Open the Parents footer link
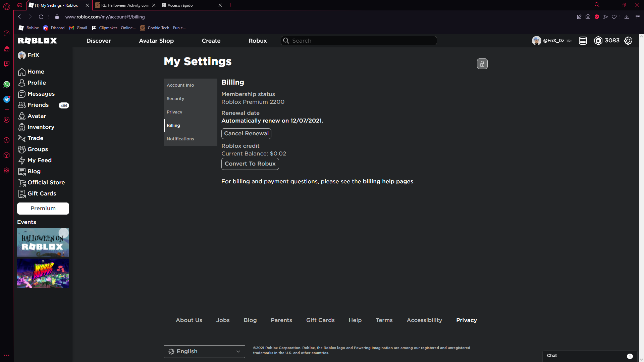Screen dimensions: 644x362 [x=281, y=320]
